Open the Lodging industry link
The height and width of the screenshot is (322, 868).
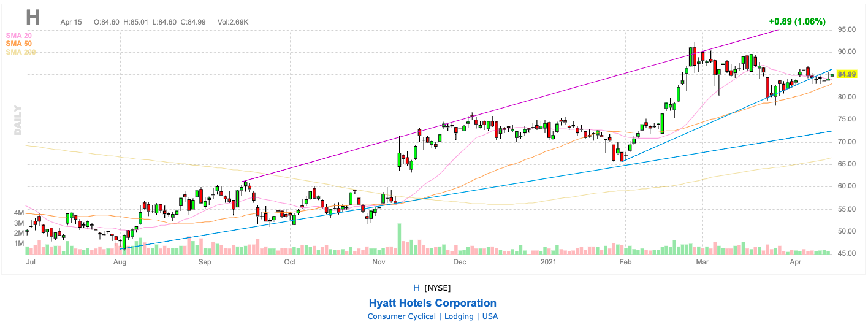click(458, 316)
